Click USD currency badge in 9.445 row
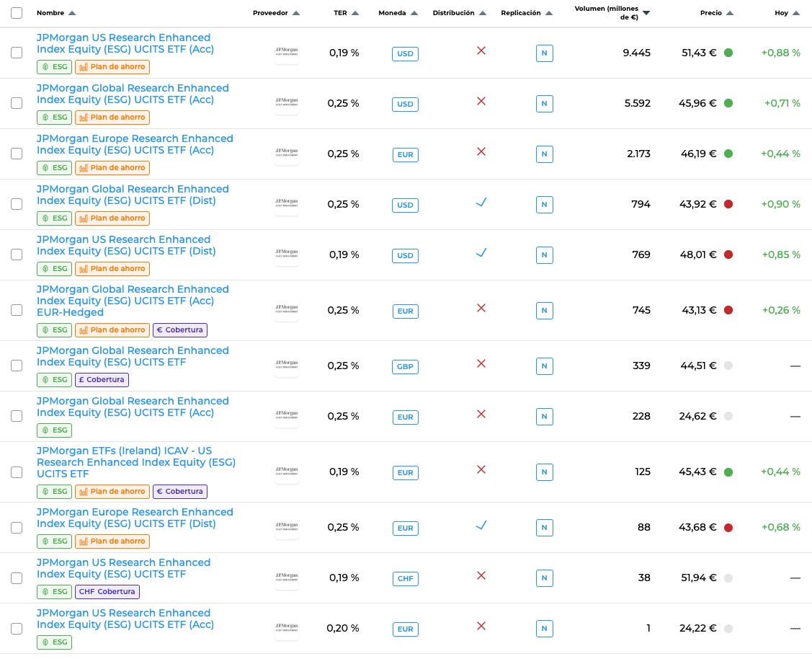The image size is (812, 659). 405,54
